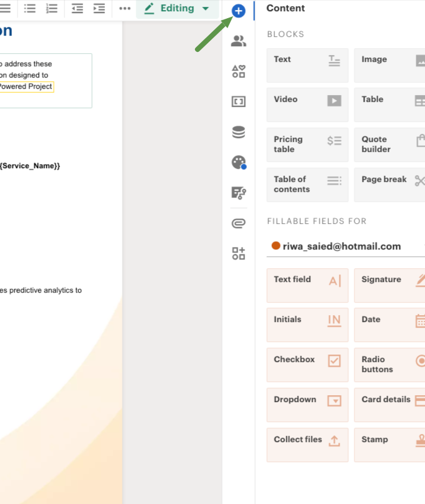Select the Collect files fillable field
Screen dimensions: 425x504
tap(307, 445)
